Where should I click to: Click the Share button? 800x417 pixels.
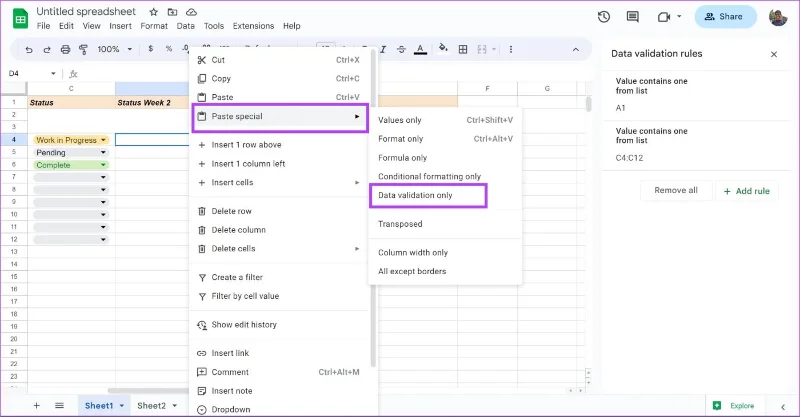(x=725, y=17)
